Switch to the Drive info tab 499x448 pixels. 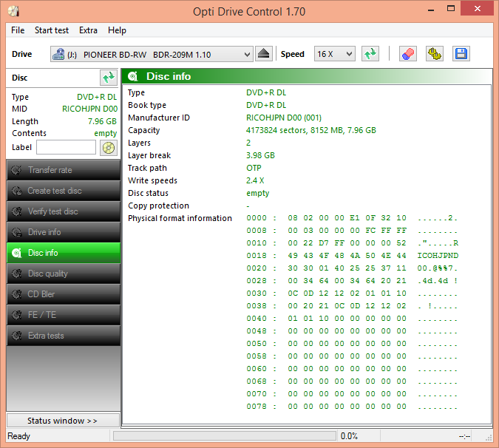click(64, 232)
